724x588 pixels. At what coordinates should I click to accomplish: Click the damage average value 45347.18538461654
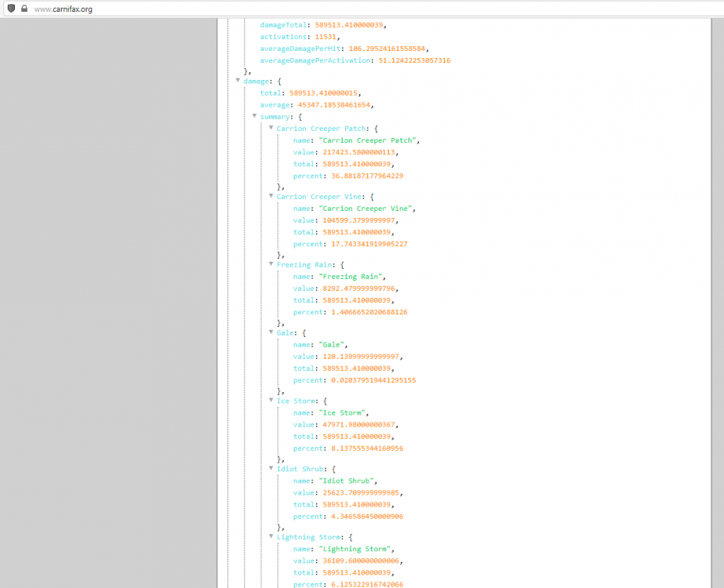click(x=335, y=105)
